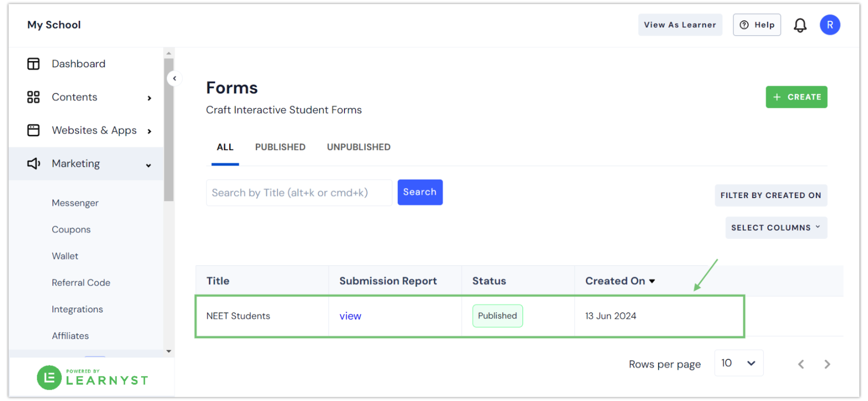Click the Published status badge

click(x=497, y=315)
